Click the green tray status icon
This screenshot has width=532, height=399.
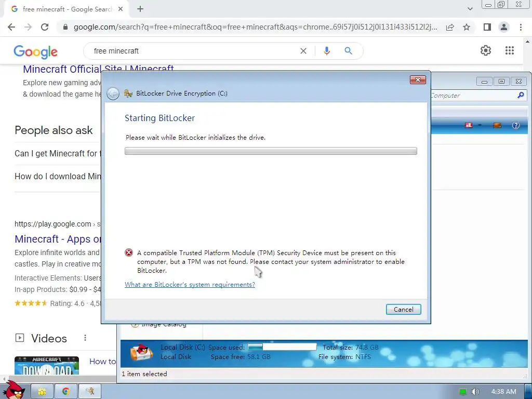tap(463, 392)
